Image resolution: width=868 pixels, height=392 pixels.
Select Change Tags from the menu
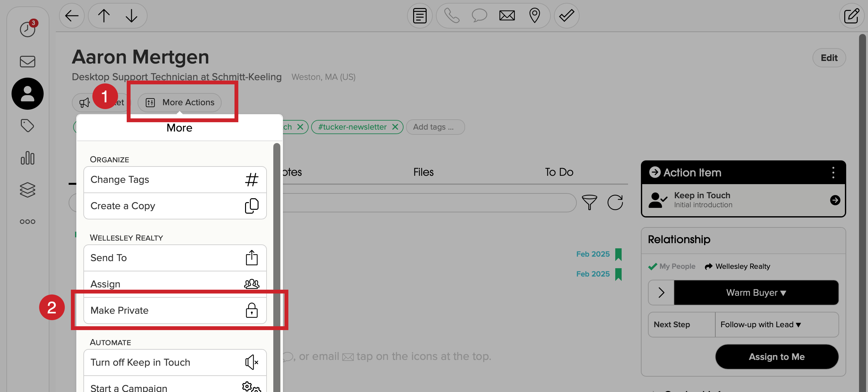coord(174,179)
